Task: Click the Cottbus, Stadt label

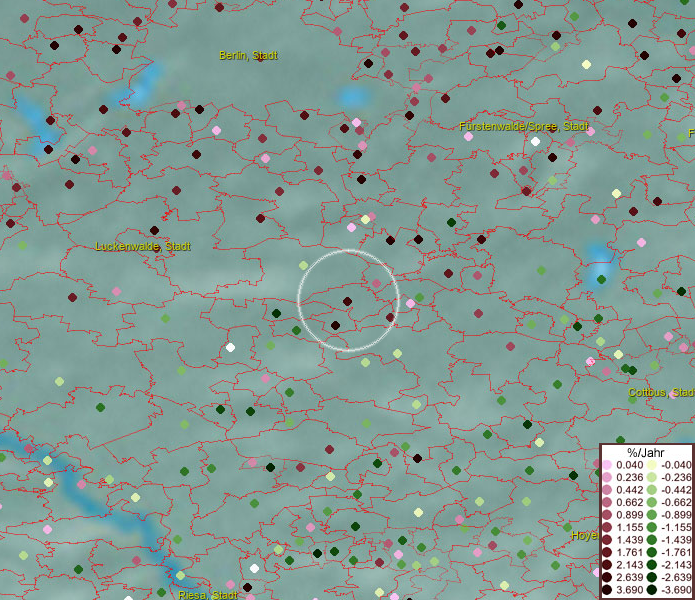Action: [x=661, y=392]
